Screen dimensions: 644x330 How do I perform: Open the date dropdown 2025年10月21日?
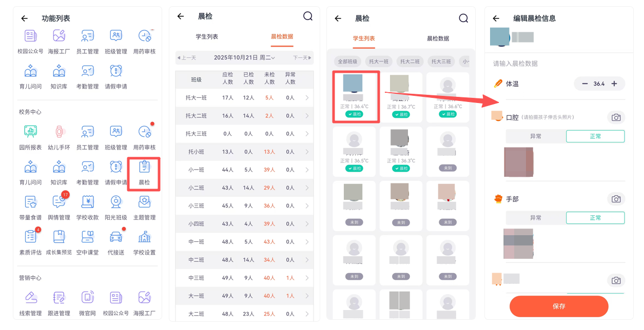(245, 58)
